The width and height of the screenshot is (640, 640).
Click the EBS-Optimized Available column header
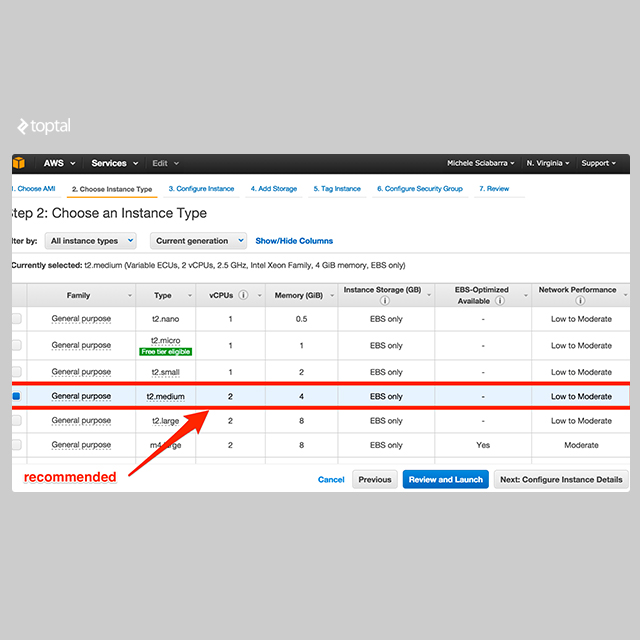click(x=482, y=295)
